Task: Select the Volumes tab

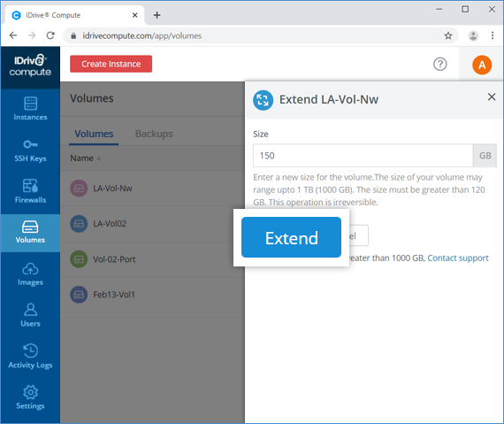Action: pyautogui.click(x=94, y=134)
